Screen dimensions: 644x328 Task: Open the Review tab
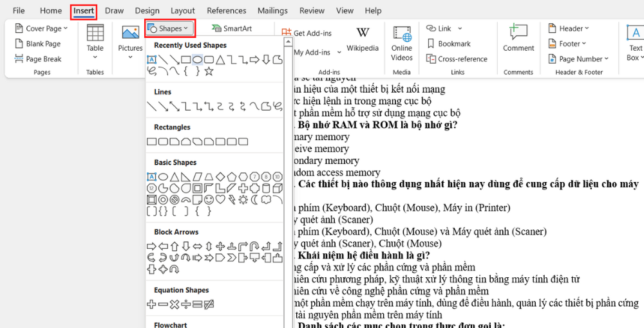click(312, 11)
